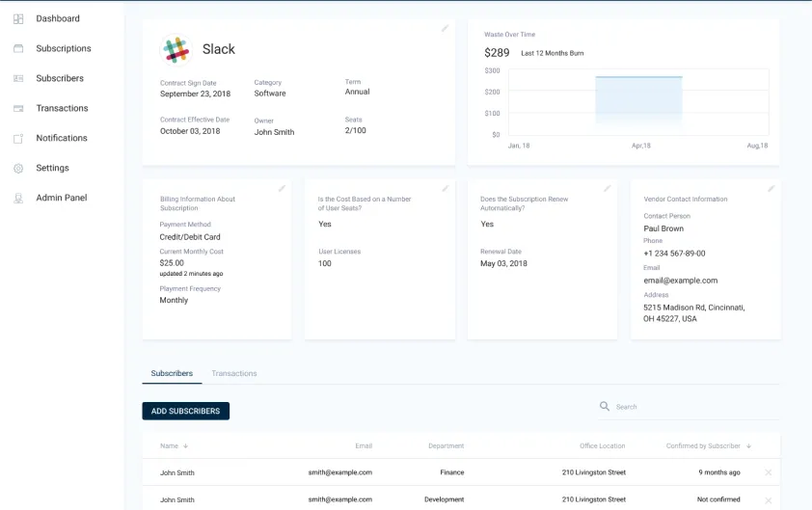Click the Notifications sidebar icon
The width and height of the screenshot is (812, 510).
coord(18,138)
